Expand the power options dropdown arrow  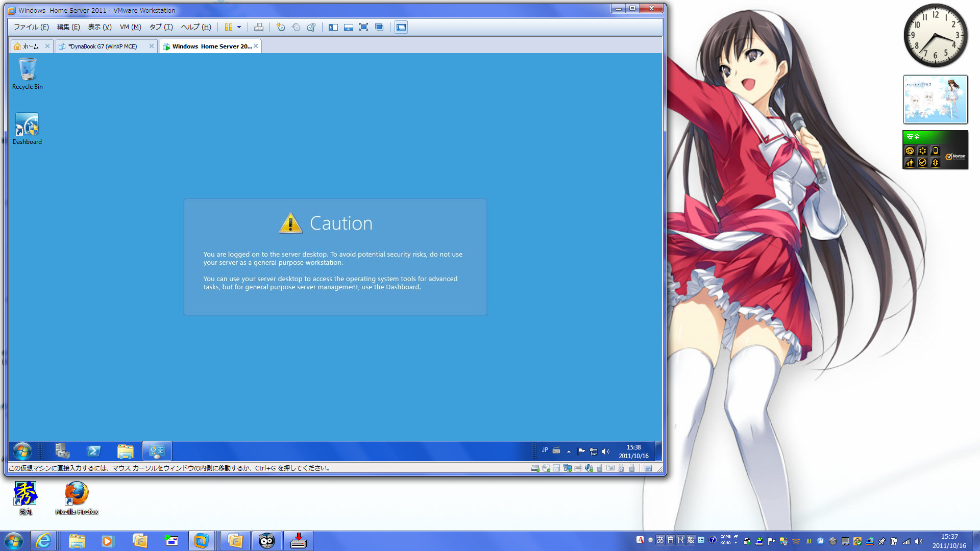(x=239, y=27)
